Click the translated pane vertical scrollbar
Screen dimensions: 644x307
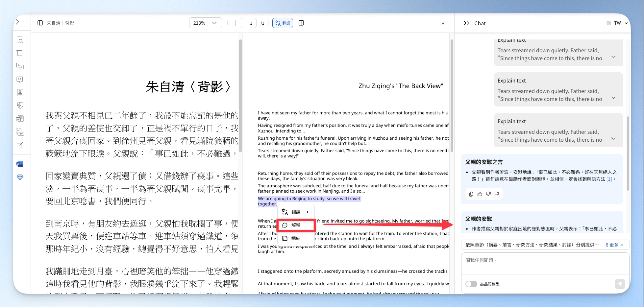(452, 95)
